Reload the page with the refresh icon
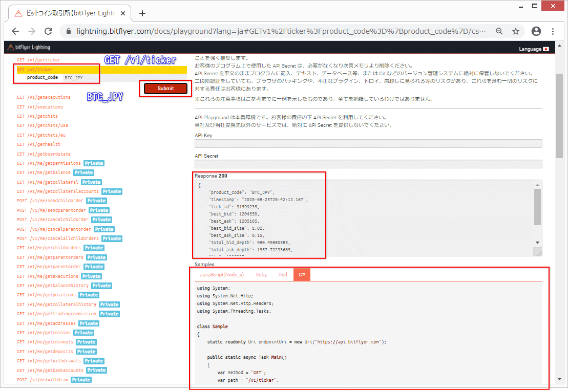This screenshot has width=568, height=392. coord(48,31)
